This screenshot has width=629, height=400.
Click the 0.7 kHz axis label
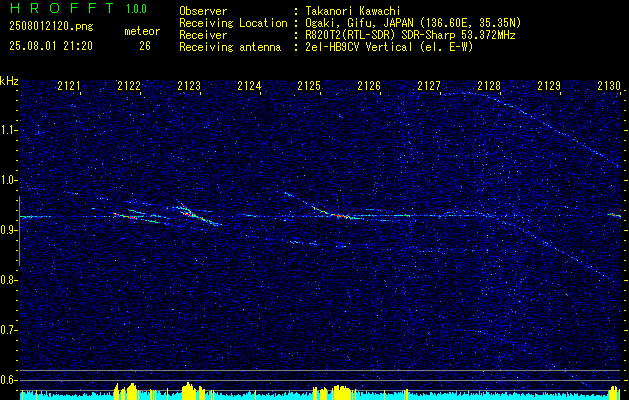click(8, 330)
